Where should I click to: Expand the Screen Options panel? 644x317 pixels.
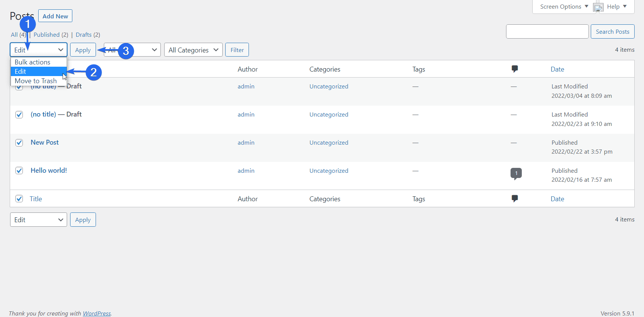point(564,7)
